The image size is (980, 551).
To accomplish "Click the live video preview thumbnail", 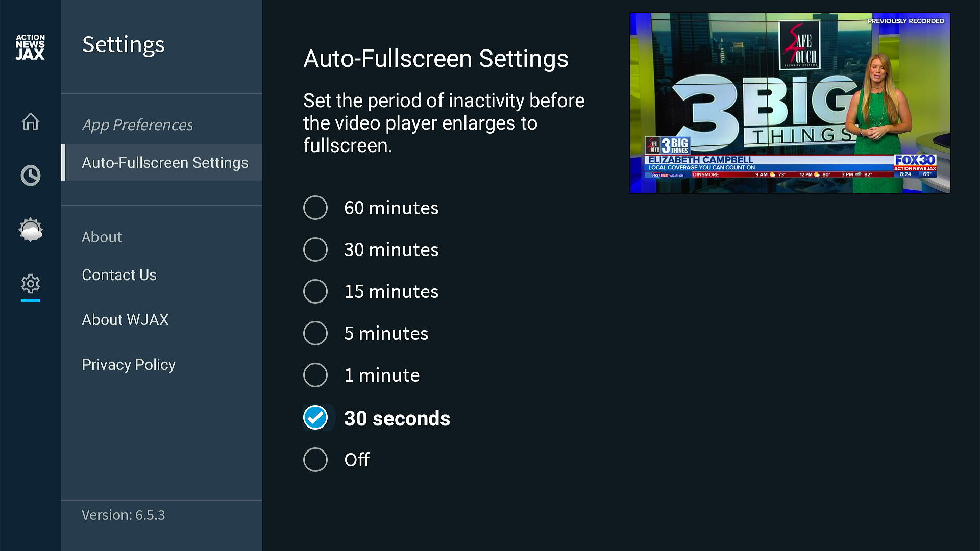I will 790,103.
